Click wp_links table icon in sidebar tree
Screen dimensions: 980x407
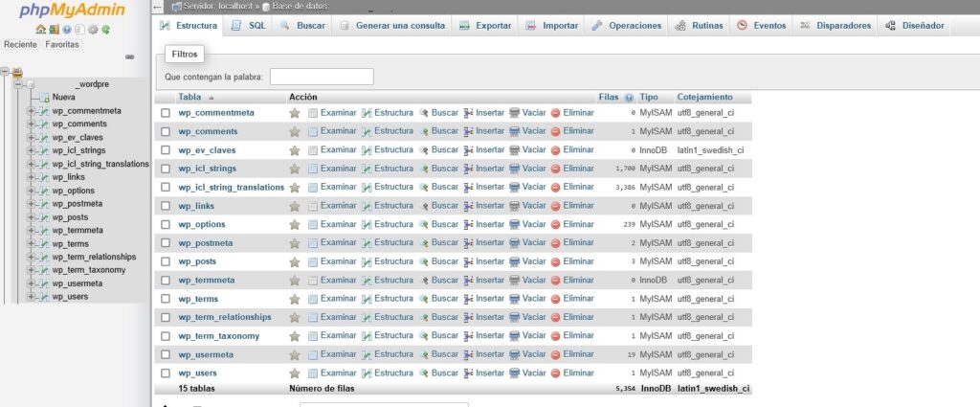click(x=44, y=177)
